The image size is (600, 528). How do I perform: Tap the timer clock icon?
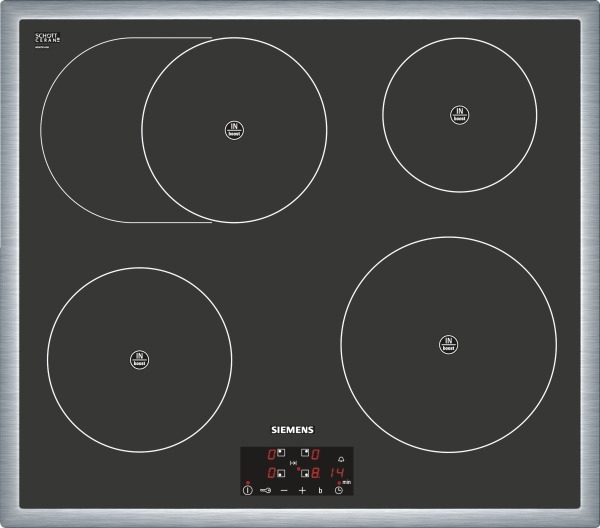tap(339, 490)
